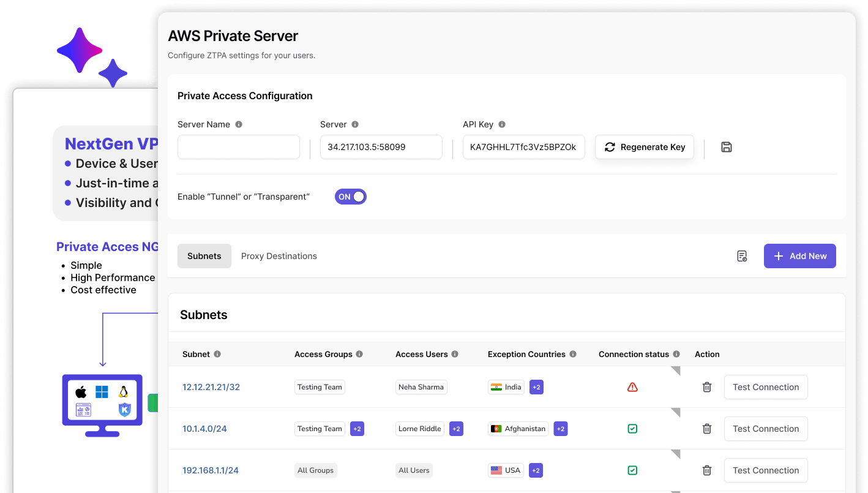The image size is (868, 493).
Task: Switch to the Proxy Destinations tab
Action: 279,256
